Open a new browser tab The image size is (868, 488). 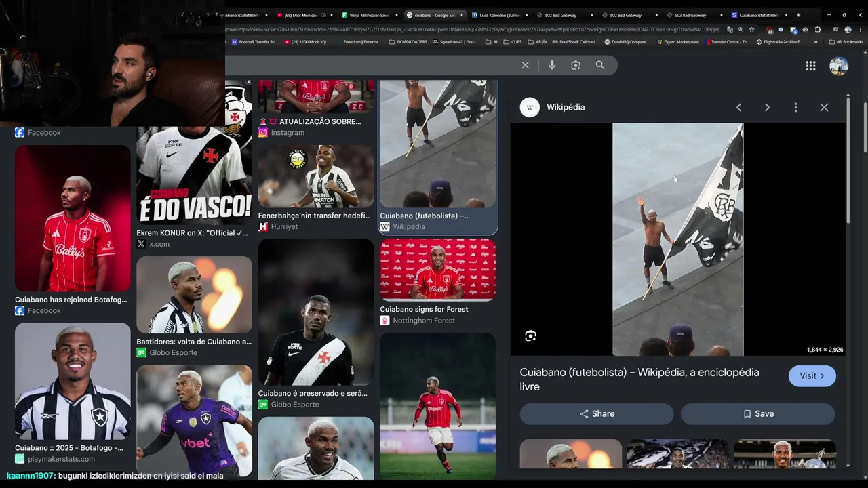pyautogui.click(x=798, y=15)
